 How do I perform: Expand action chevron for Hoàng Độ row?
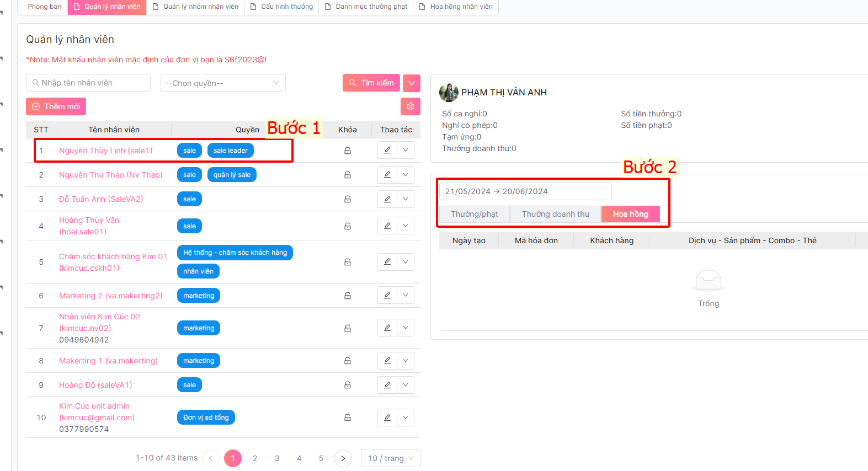click(x=406, y=385)
